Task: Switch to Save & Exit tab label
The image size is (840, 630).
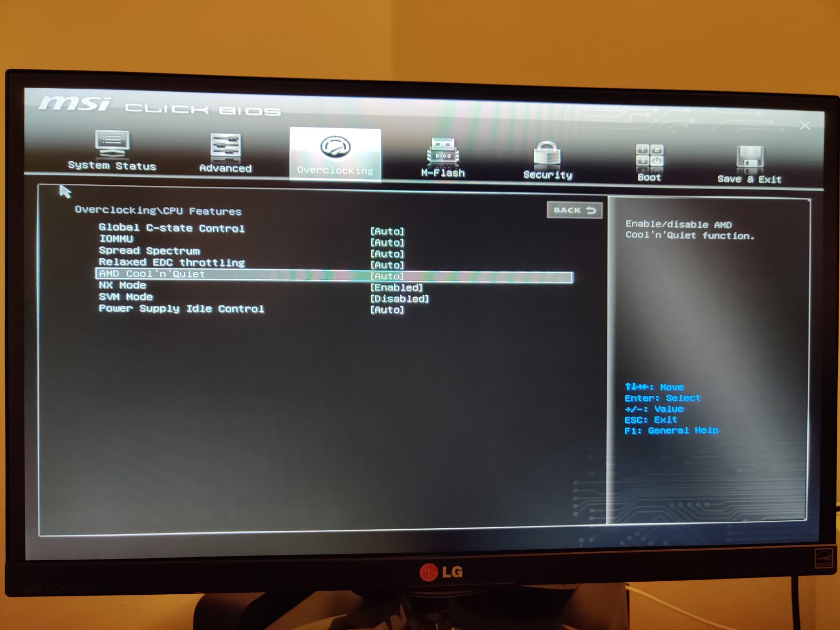Action: 749,179
